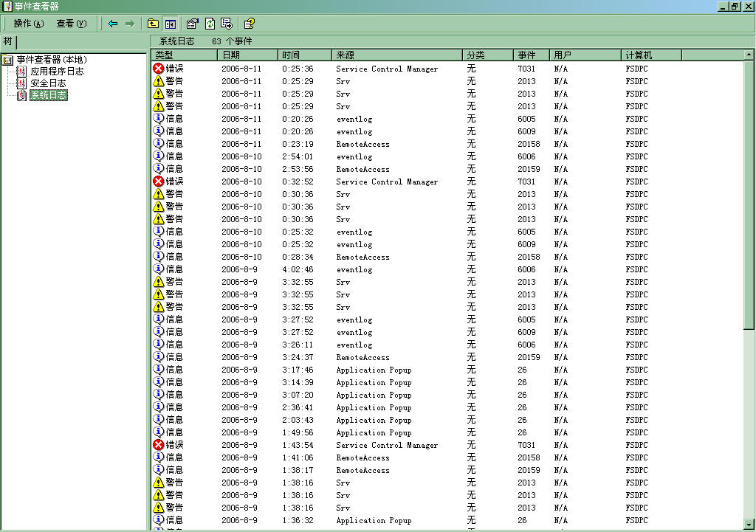Click the Refresh toolbar icon
The image size is (756, 532).
pyautogui.click(x=210, y=24)
